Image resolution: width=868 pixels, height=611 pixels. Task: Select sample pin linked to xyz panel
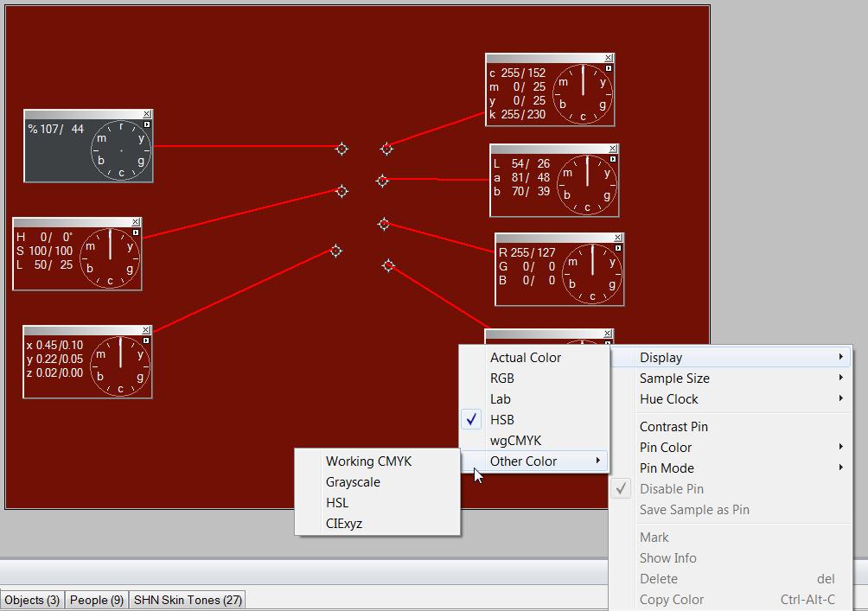[335, 251]
